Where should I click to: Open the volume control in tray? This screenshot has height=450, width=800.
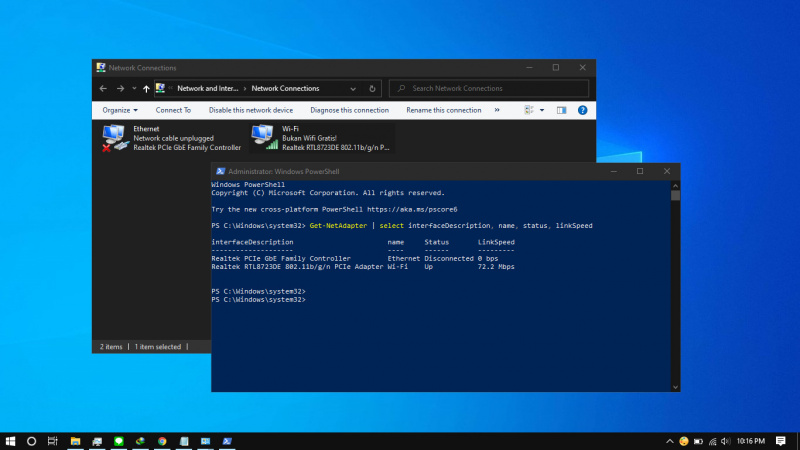point(726,441)
